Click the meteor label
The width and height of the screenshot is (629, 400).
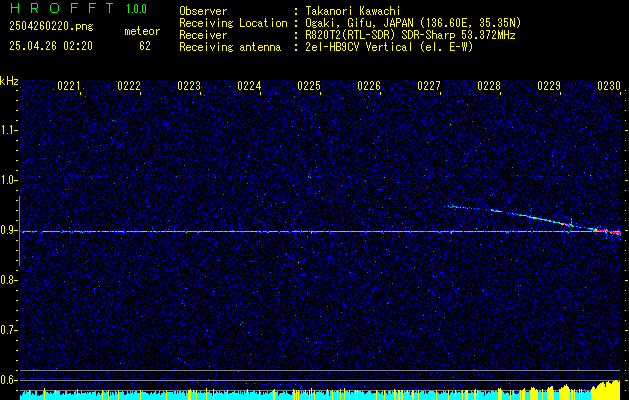[142, 31]
